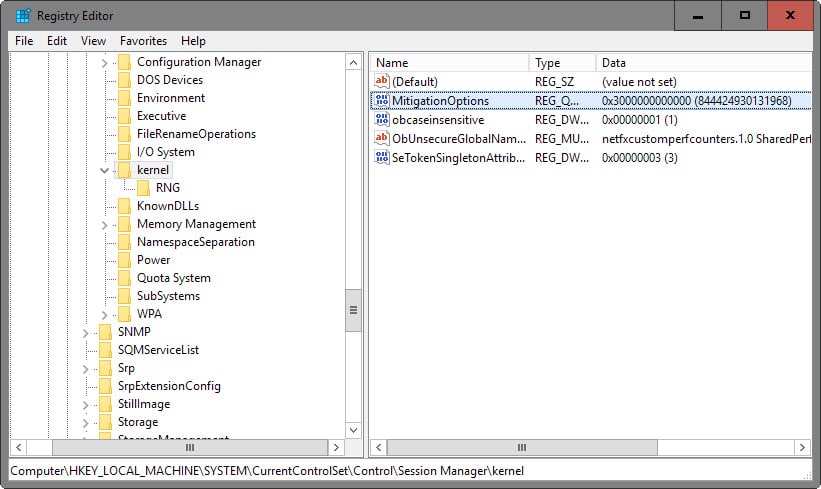This screenshot has width=821, height=489.
Task: Sort values by the Data column header
Action: [x=704, y=63]
